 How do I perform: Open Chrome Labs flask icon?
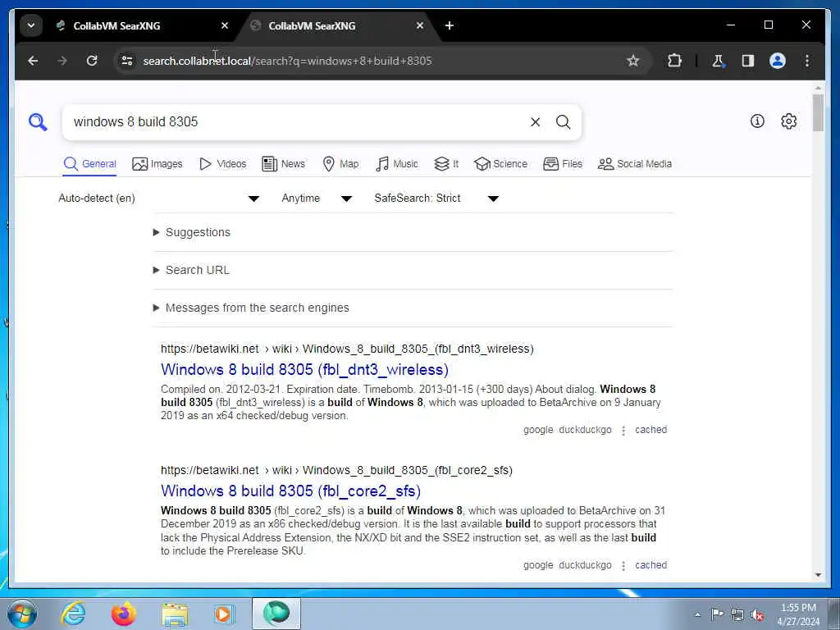[x=718, y=61]
